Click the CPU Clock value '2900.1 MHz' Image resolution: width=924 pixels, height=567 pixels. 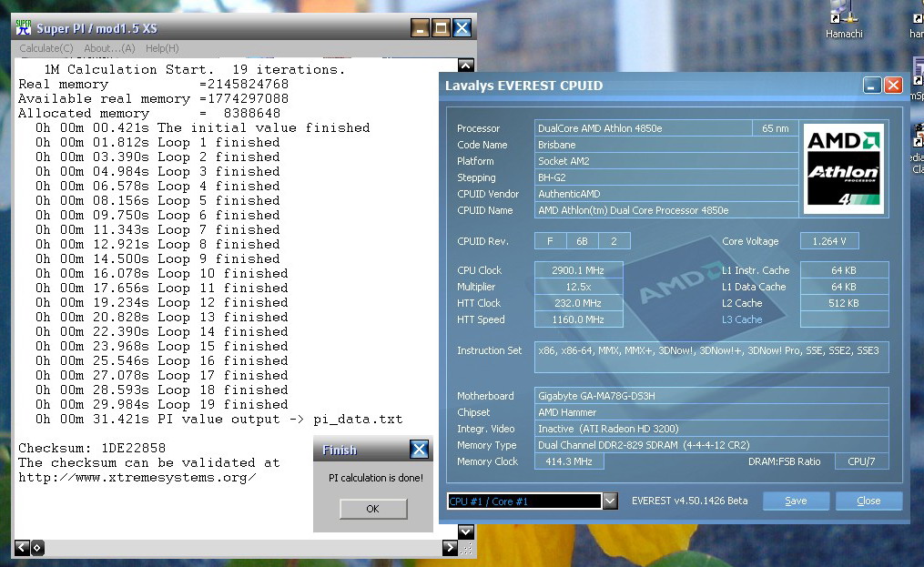578,270
